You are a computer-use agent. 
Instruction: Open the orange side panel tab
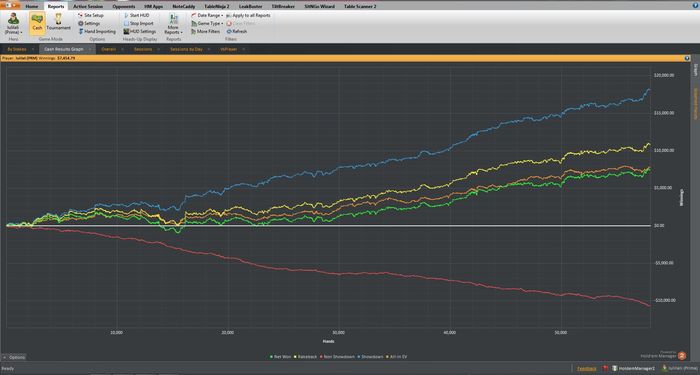coord(695,103)
